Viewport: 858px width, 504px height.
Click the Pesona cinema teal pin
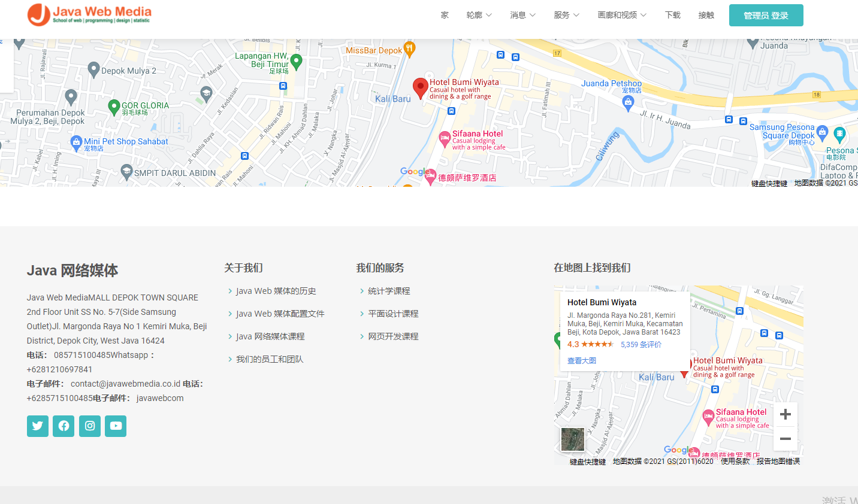pos(839,134)
